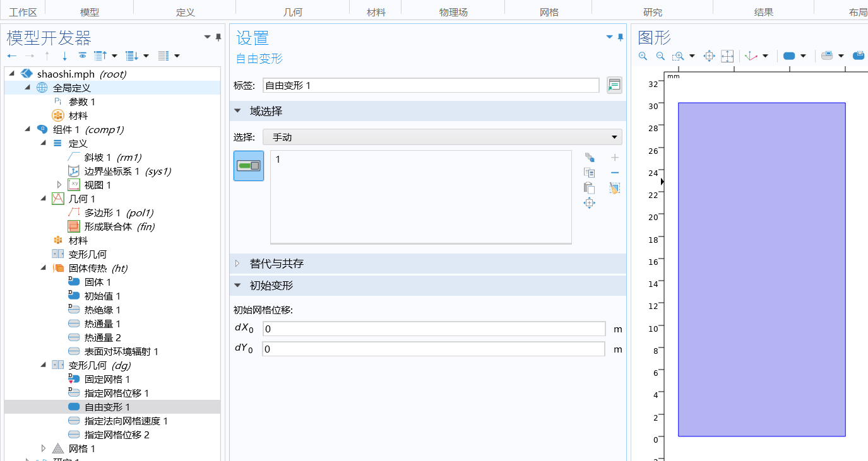Screen dimensions: 868x461
Task: Click the tree view layout icon
Action: 163,56
